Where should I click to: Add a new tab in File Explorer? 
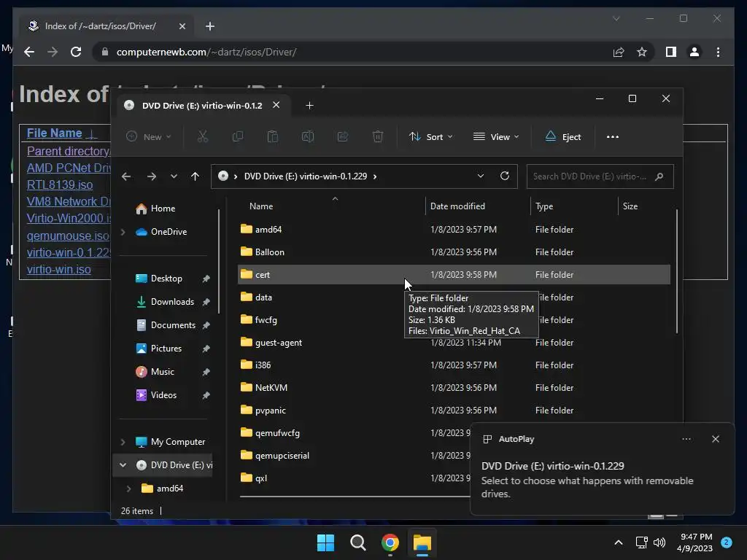click(309, 106)
